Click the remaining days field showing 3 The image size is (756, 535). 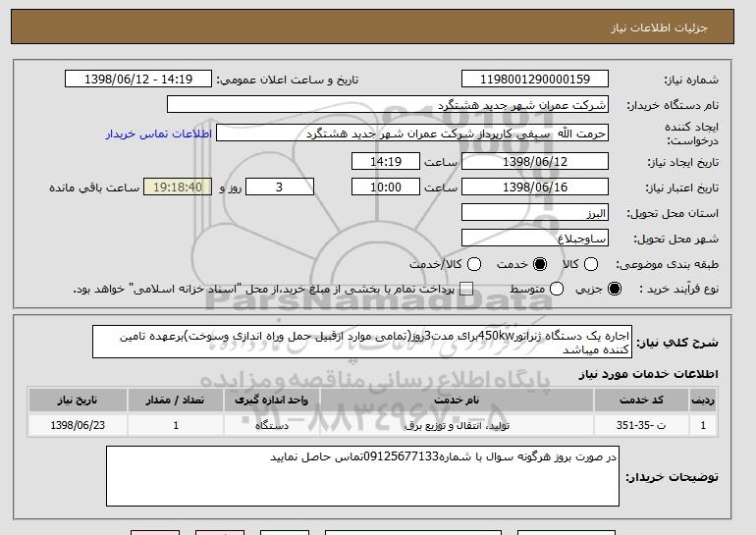click(x=280, y=187)
